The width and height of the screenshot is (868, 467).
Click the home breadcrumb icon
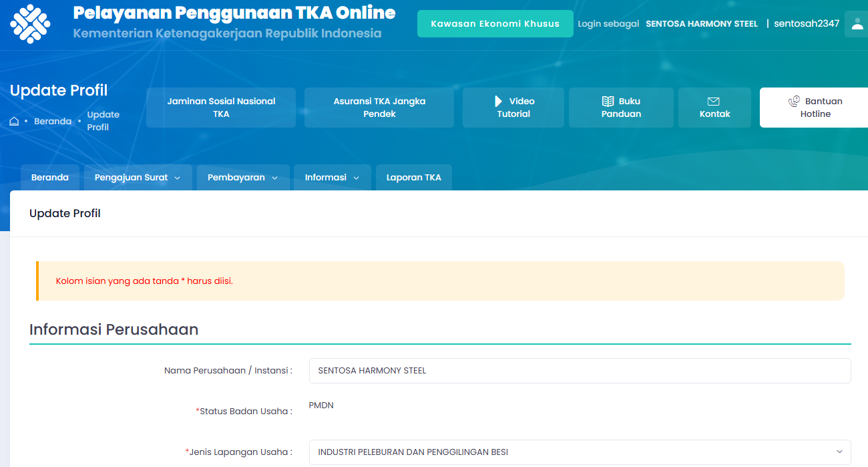tap(14, 122)
